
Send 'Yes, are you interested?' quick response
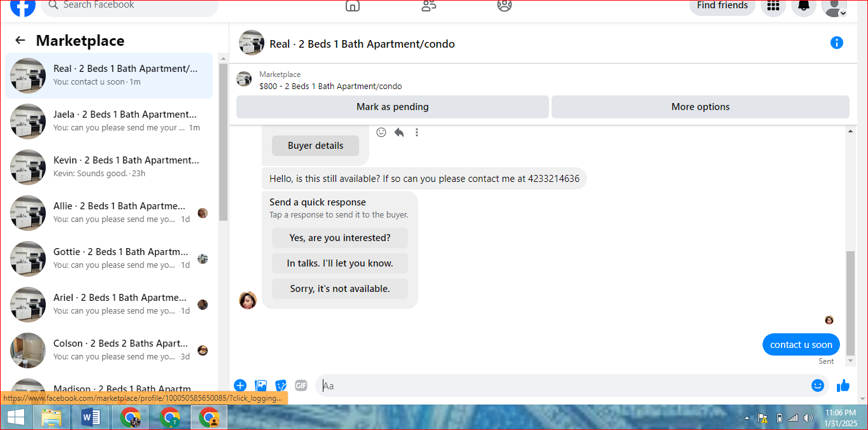point(340,238)
